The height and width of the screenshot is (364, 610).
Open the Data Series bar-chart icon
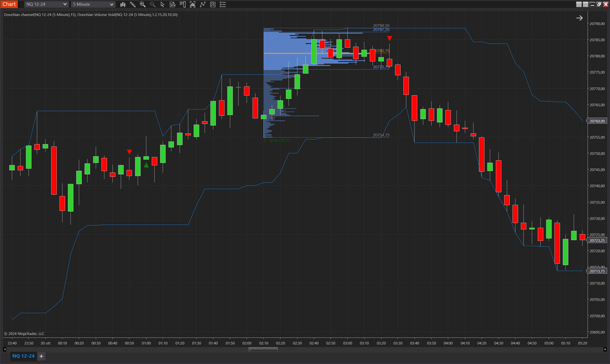(123, 4)
